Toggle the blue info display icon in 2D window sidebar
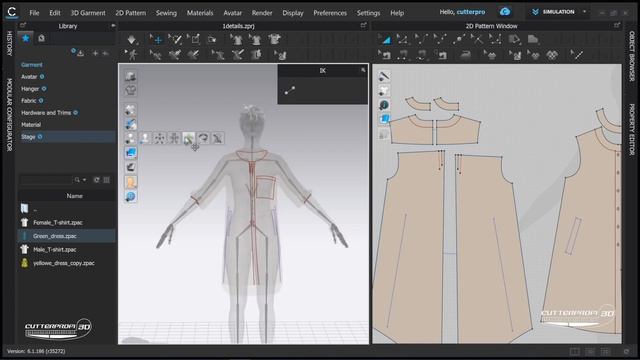This screenshot has height=360, width=640. tap(384, 105)
